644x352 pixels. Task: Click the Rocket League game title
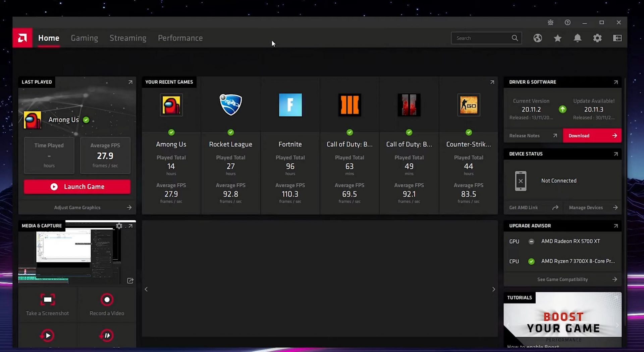231,144
